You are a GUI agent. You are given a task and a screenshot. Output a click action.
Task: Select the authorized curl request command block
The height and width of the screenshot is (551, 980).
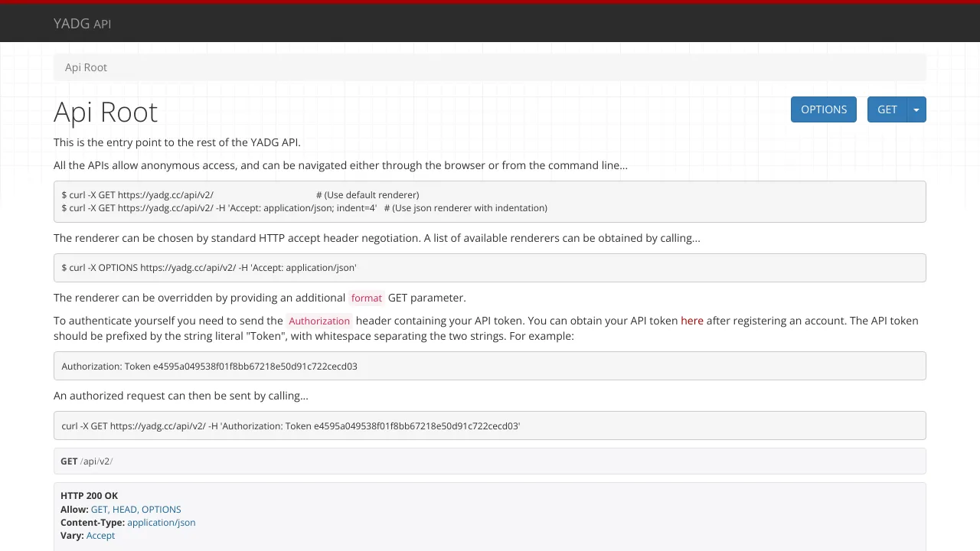pyautogui.click(x=489, y=425)
